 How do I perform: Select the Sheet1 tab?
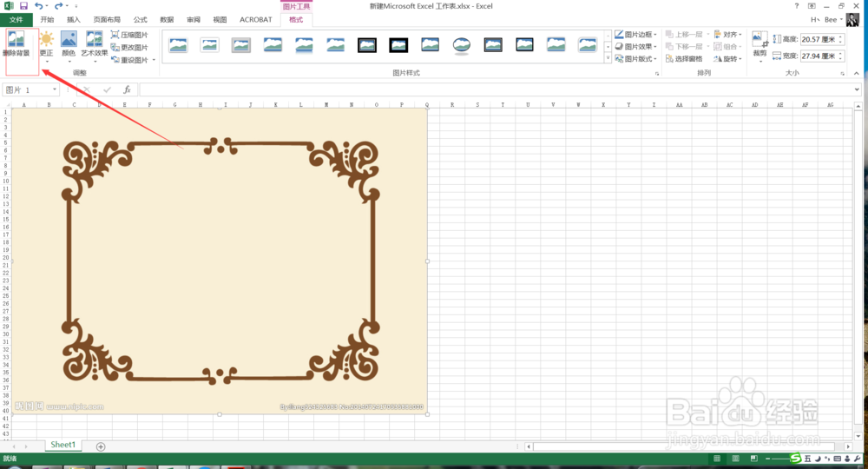tap(63, 445)
